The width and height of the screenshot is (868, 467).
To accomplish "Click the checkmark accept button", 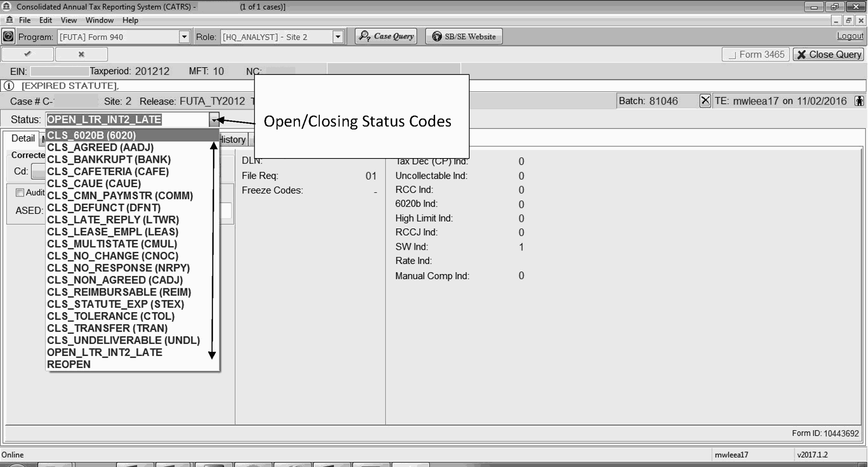I will [x=28, y=54].
